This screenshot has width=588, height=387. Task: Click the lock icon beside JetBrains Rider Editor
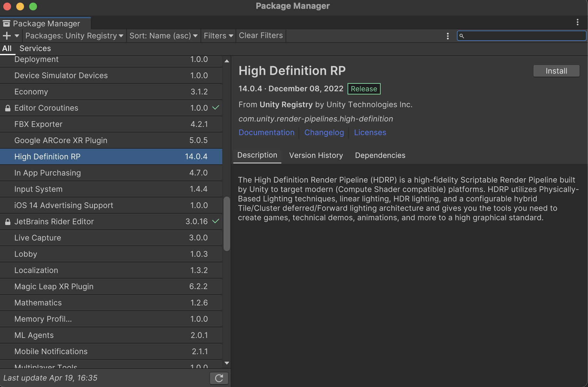8,222
